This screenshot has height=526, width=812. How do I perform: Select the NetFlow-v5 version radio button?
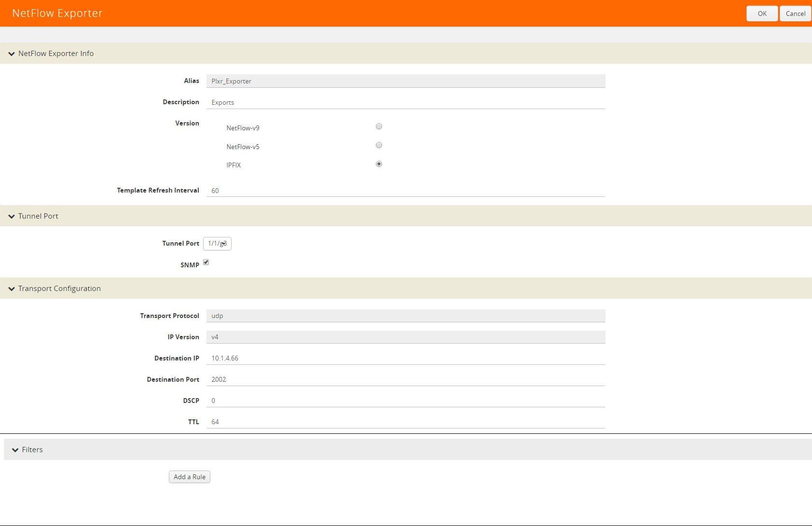[x=379, y=145]
